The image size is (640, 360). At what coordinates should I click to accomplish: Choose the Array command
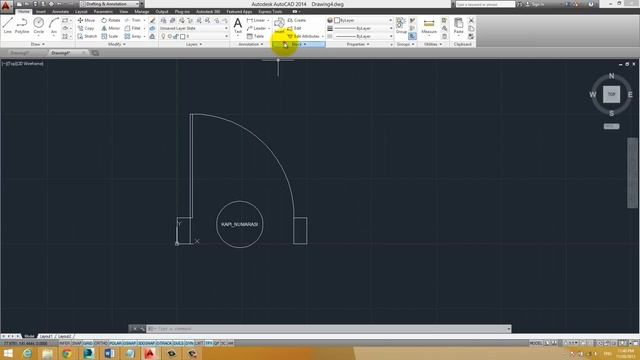click(x=133, y=36)
